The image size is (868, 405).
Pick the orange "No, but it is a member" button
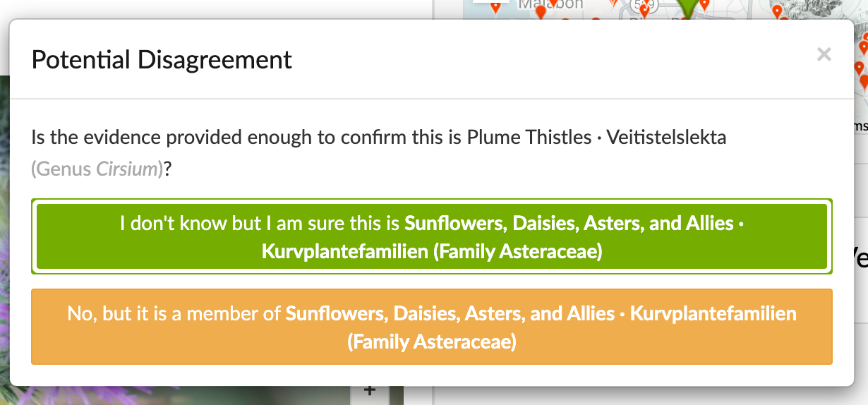pyautogui.click(x=431, y=327)
